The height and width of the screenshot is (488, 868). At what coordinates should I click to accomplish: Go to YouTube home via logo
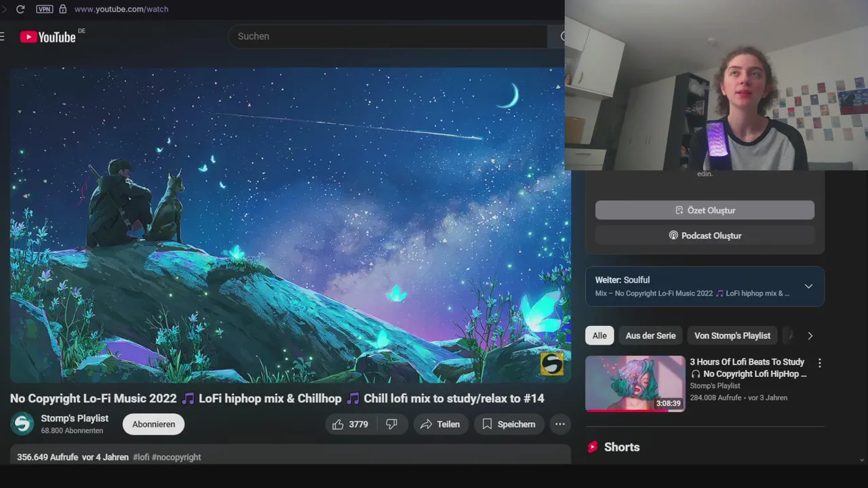coord(47,37)
